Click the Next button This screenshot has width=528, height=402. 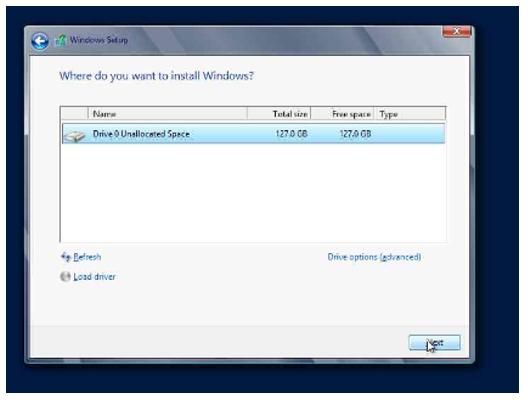pos(434,343)
